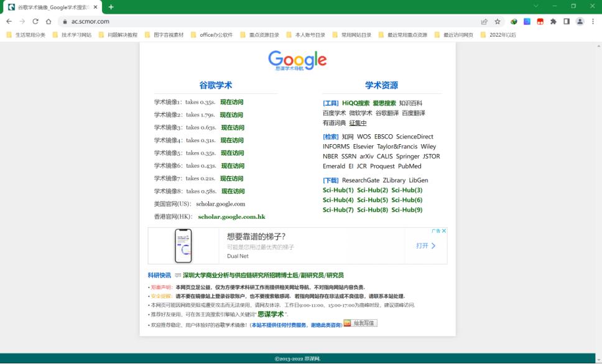Click the share page icon in address bar
The height and width of the screenshot is (364, 602).
(x=484, y=22)
